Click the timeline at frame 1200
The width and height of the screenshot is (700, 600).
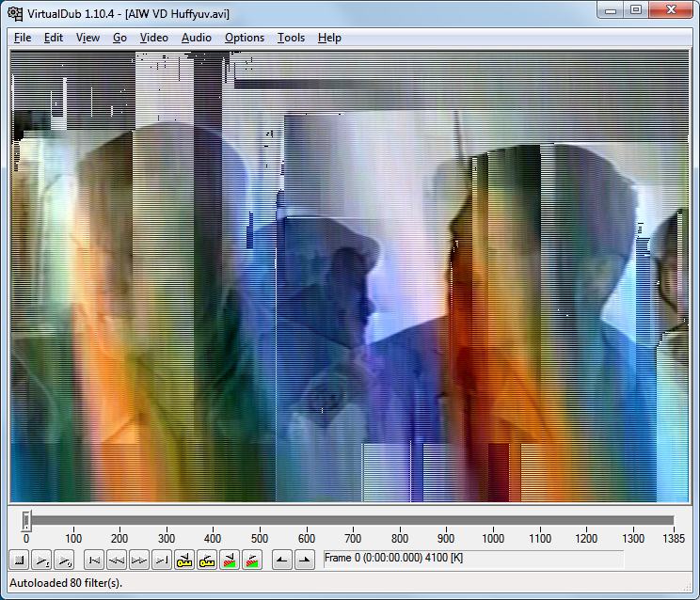click(586, 521)
